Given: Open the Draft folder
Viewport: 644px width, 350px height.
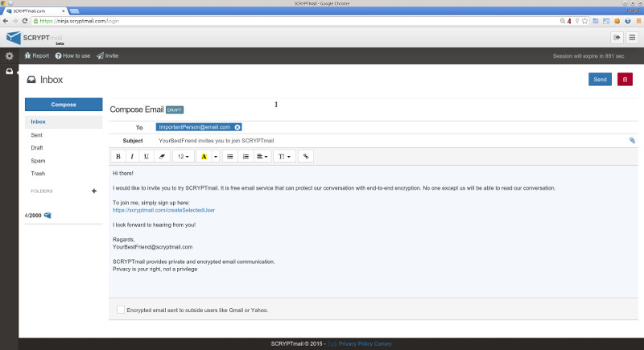Looking at the screenshot, I should point(37,148).
